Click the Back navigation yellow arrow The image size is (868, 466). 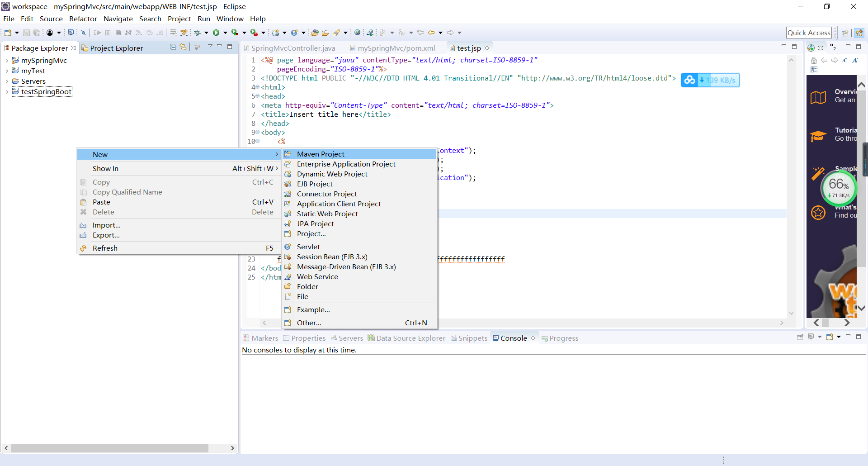click(x=431, y=33)
